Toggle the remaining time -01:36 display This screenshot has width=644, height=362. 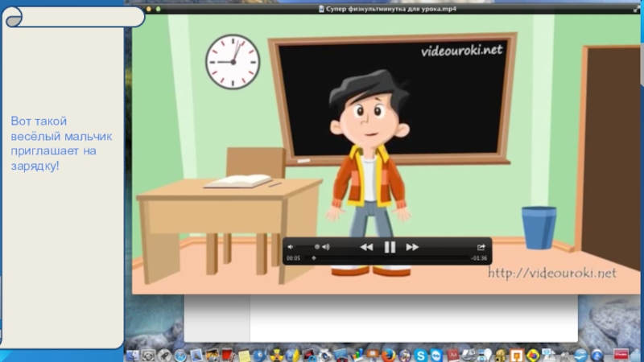[479, 258]
